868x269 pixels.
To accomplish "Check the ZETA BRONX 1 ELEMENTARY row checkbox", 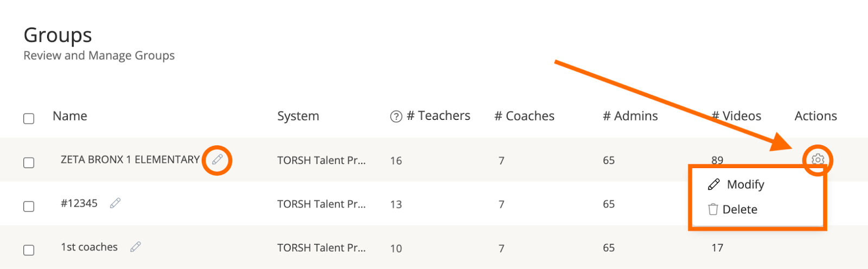I will 29,162.
